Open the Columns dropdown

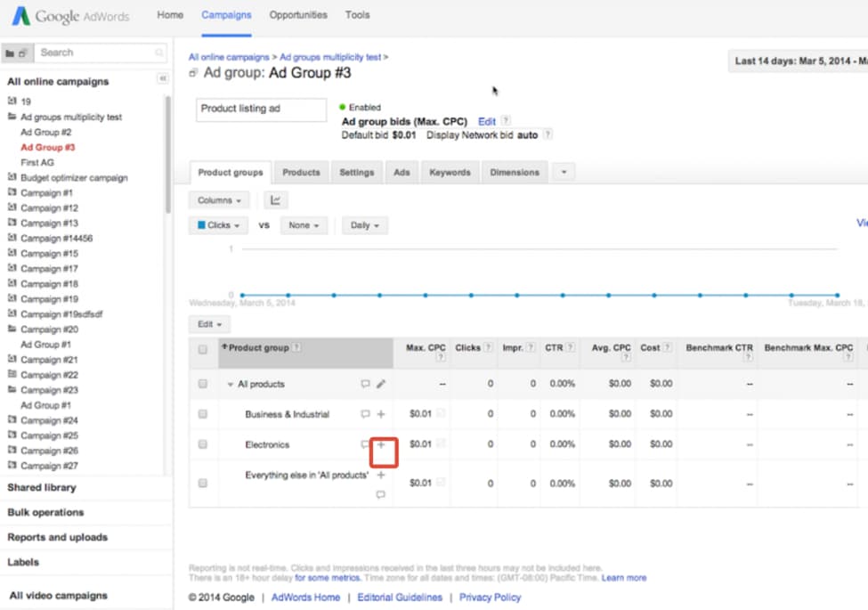click(x=219, y=200)
